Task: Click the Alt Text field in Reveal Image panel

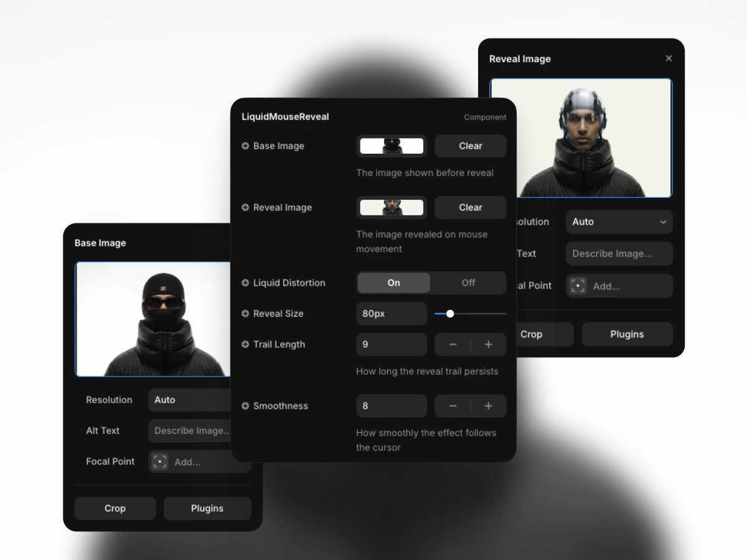Action: (619, 254)
